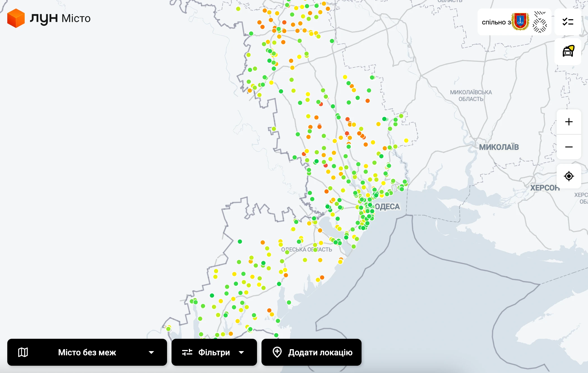Click the ОДЕСЬКА ОБЛАСТЬ region label

[307, 250]
